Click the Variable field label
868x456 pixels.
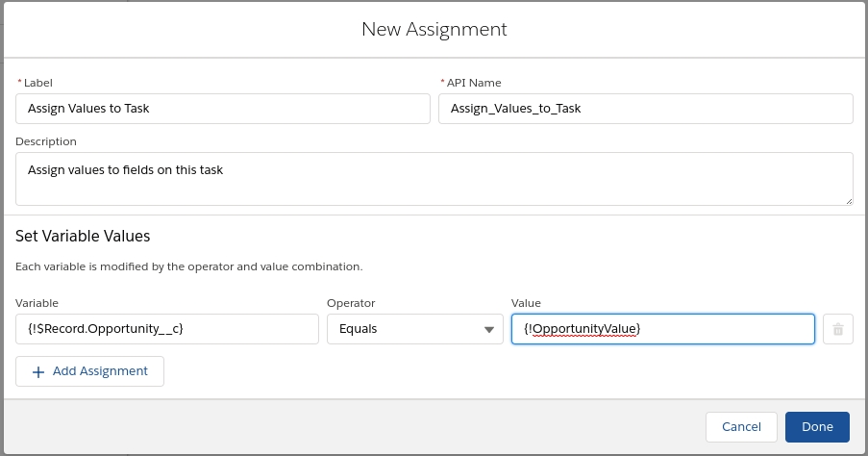click(x=37, y=303)
